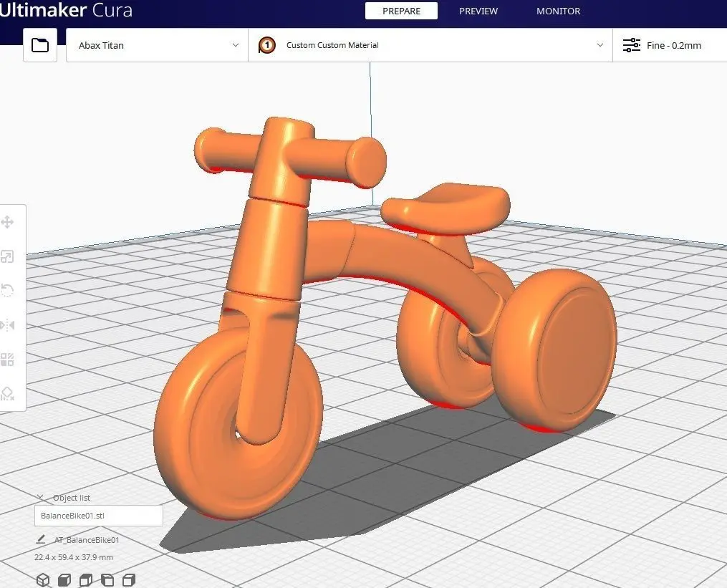Open the file folder icon button

[x=40, y=45]
